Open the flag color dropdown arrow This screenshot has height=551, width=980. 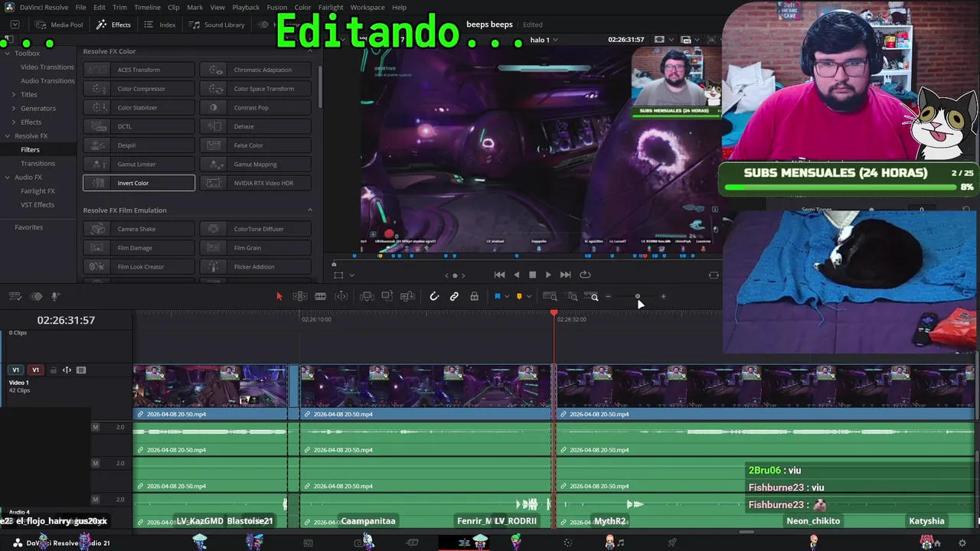pos(506,296)
